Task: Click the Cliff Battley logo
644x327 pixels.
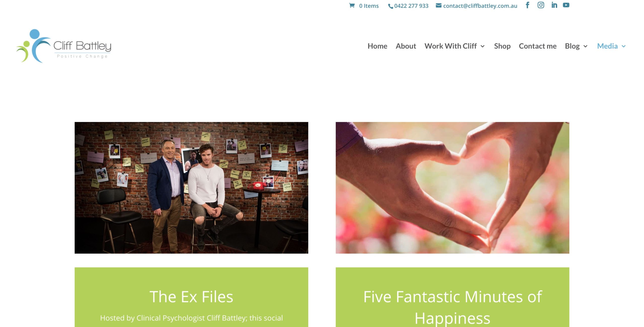Action: tap(64, 46)
